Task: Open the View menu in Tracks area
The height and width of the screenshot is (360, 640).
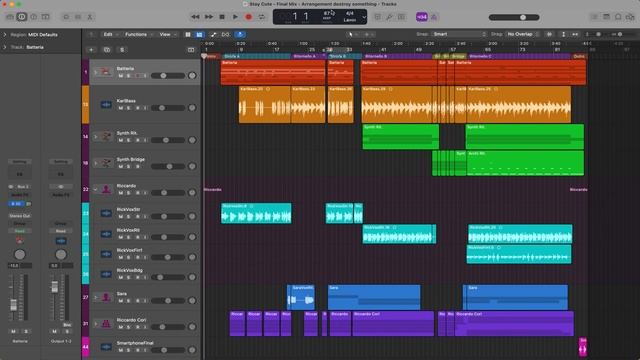Action: pyautogui.click(x=167, y=34)
